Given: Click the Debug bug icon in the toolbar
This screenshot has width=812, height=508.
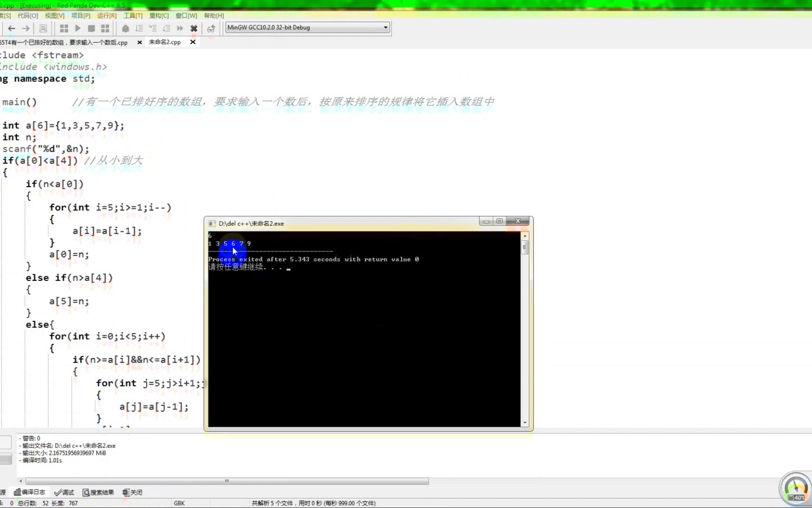Looking at the screenshot, I should tap(125, 28).
